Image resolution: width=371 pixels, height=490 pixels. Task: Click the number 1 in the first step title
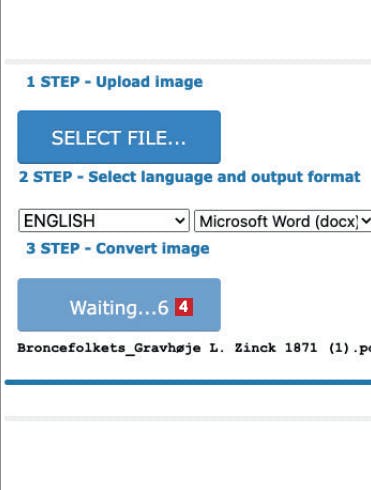(30, 82)
